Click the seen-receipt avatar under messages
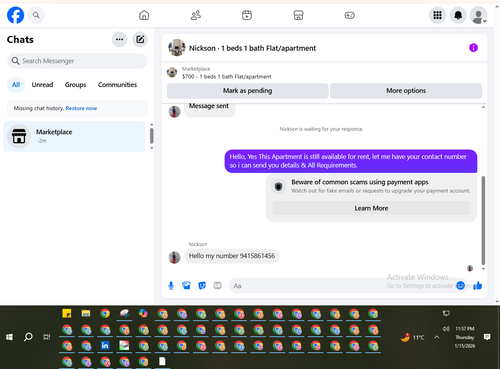 coord(470,268)
